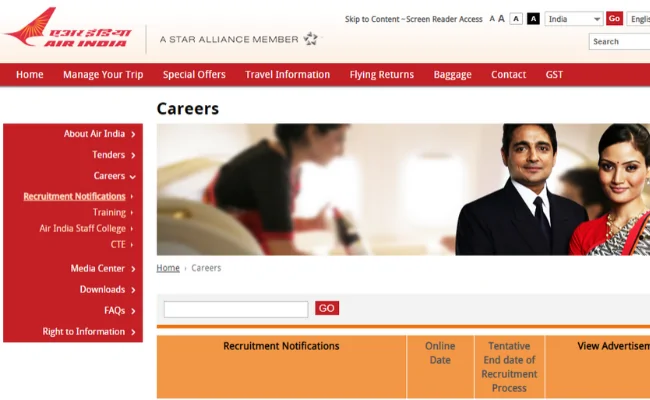The height and width of the screenshot is (400, 650).
Task: Open the Flying Returns menu
Action: [381, 75]
